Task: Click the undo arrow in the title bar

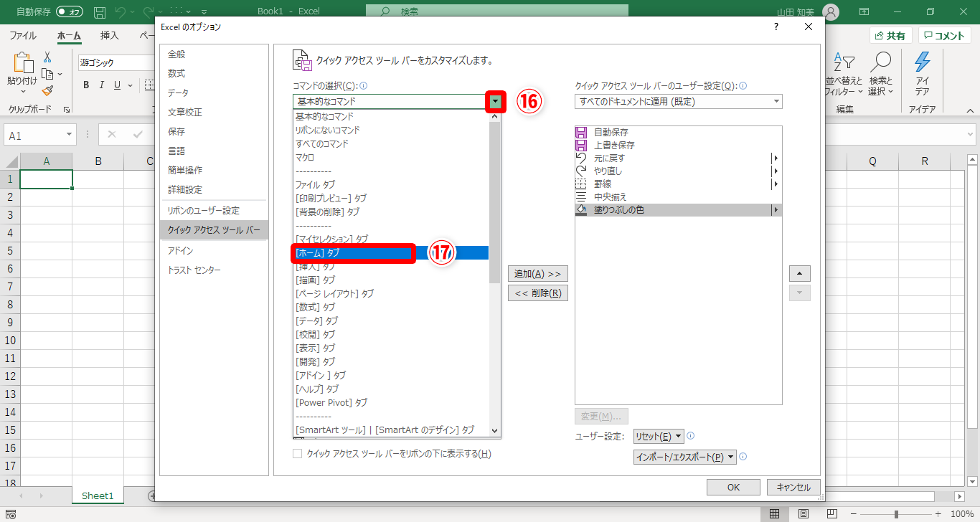Action: pyautogui.click(x=121, y=12)
